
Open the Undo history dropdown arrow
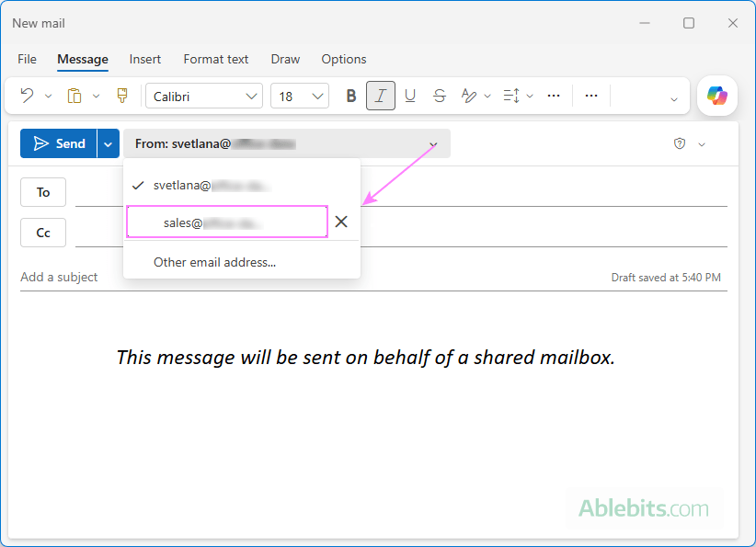(48, 96)
